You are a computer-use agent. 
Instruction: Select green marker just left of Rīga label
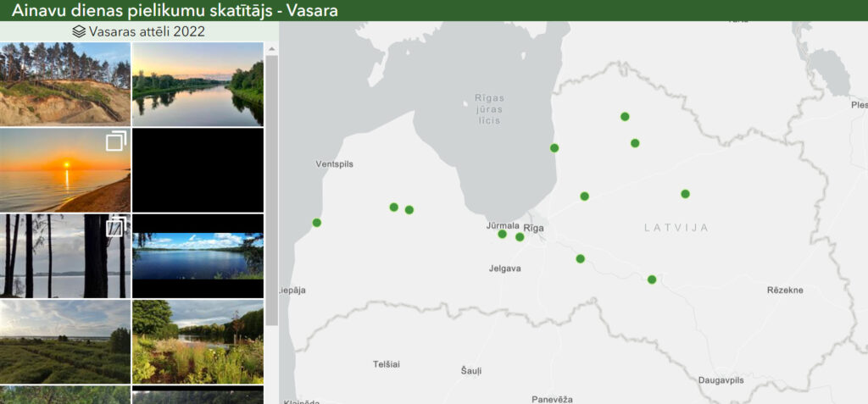(x=520, y=237)
